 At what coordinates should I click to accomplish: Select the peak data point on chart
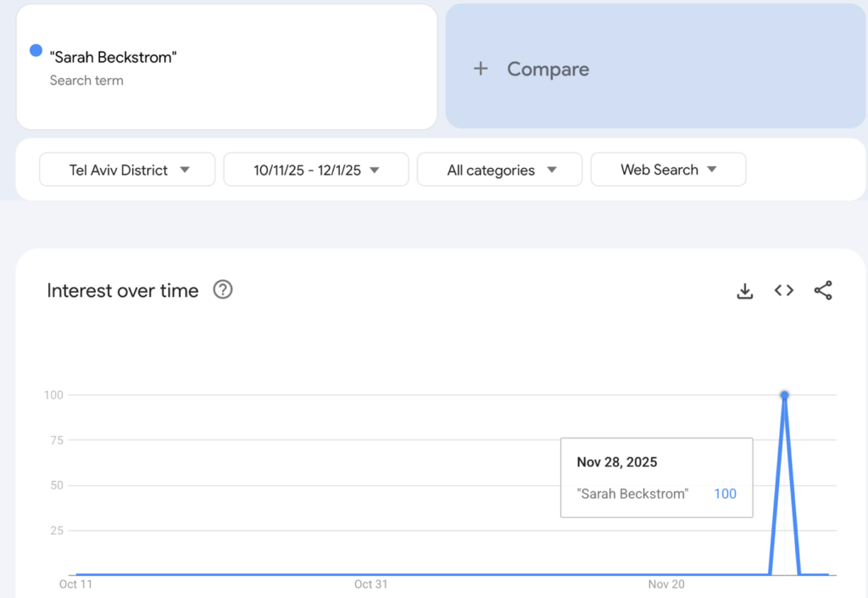point(785,395)
